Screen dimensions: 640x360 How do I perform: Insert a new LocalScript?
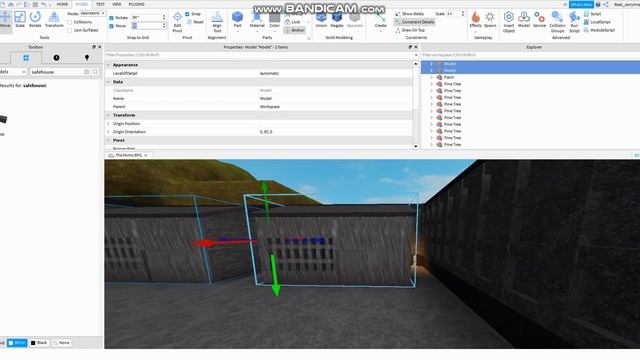[x=597, y=22]
